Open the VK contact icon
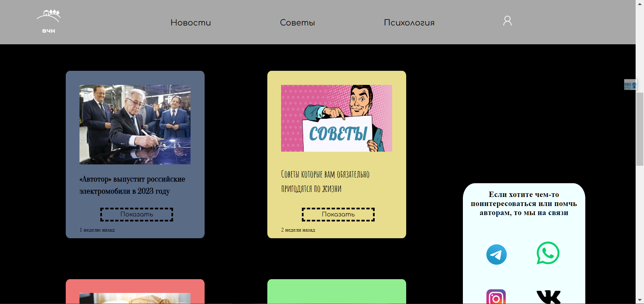The image size is (644, 304). [548, 297]
